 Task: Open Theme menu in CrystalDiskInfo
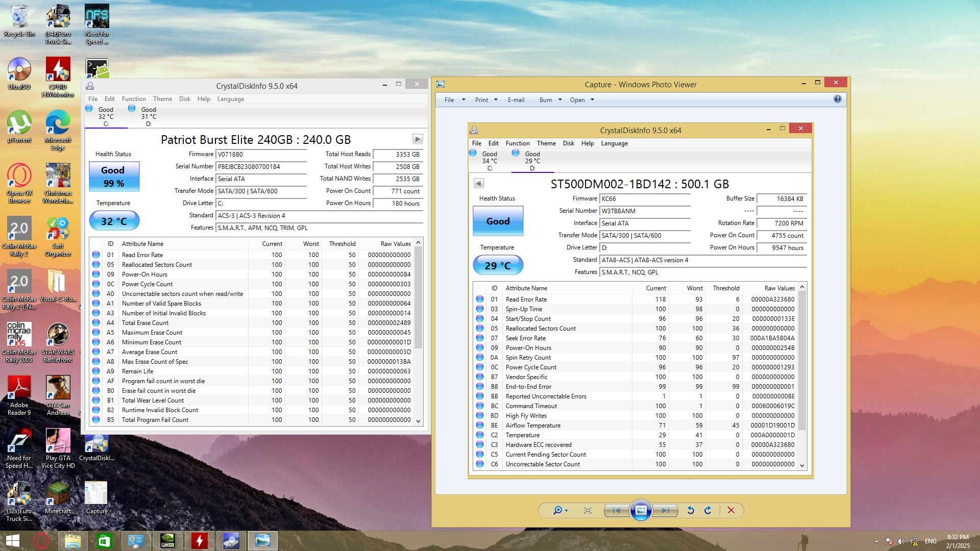162,99
